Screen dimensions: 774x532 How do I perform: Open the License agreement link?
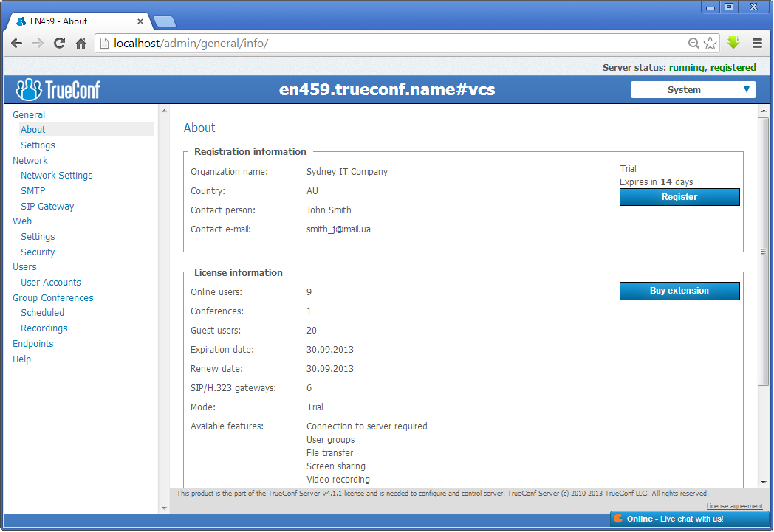pyautogui.click(x=734, y=506)
